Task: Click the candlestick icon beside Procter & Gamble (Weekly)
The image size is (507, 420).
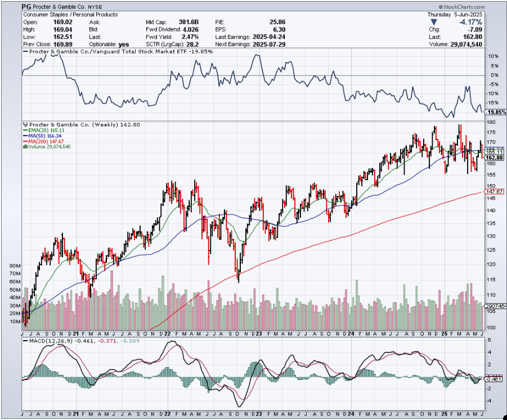Action: [25, 124]
